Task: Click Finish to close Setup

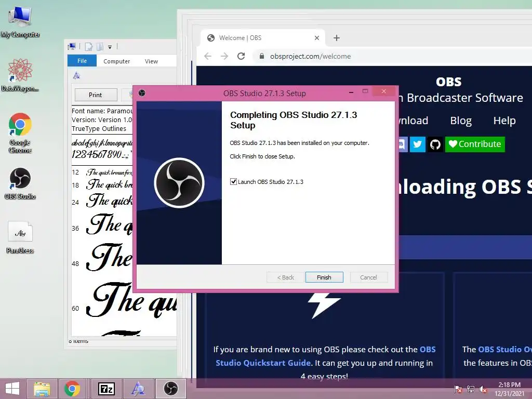Action: pos(324,277)
